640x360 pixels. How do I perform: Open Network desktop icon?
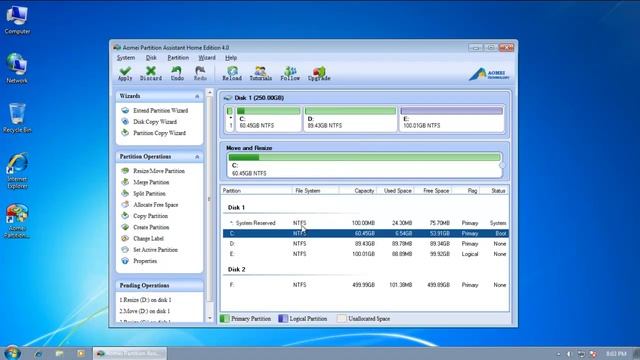click(x=17, y=68)
